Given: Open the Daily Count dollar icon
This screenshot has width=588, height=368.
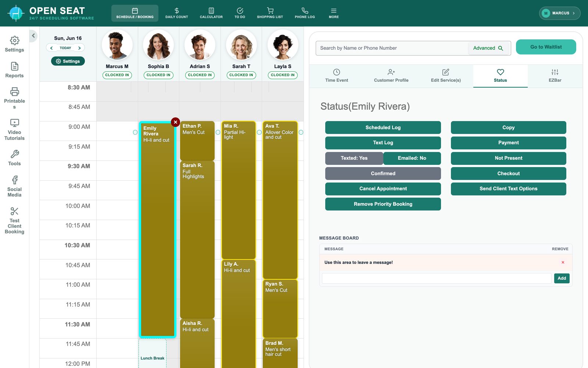Looking at the screenshot, I should 176,13.
